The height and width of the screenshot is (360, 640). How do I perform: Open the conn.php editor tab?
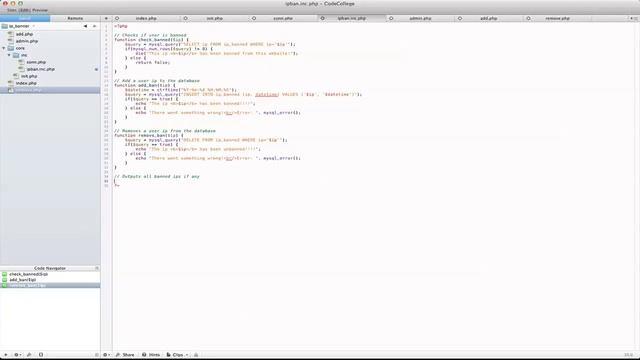[283, 18]
